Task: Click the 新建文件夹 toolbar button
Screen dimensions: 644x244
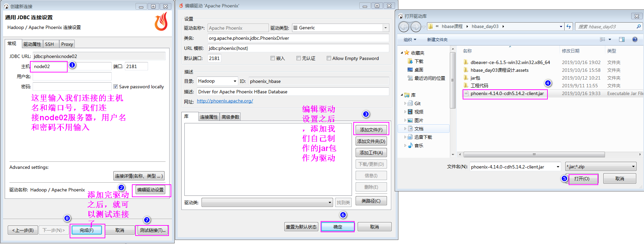Action: tap(437, 39)
